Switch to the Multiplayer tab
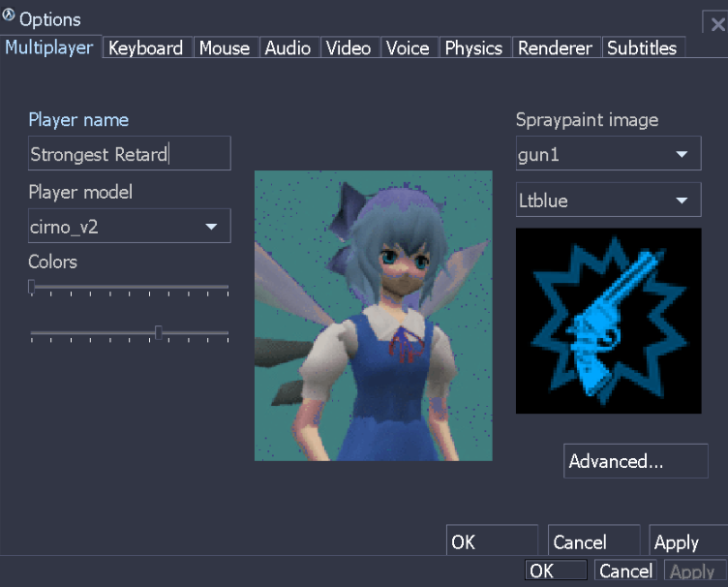The height and width of the screenshot is (587, 728). [49, 47]
